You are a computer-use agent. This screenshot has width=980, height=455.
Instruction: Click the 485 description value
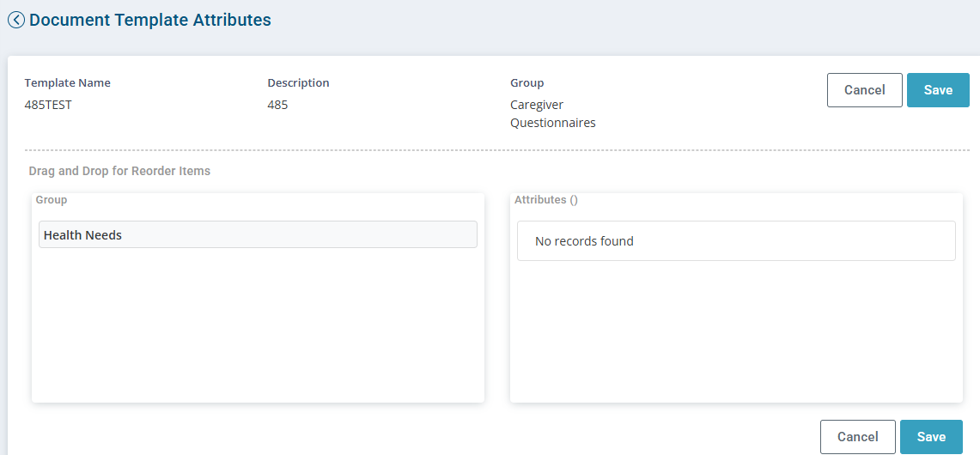click(277, 105)
